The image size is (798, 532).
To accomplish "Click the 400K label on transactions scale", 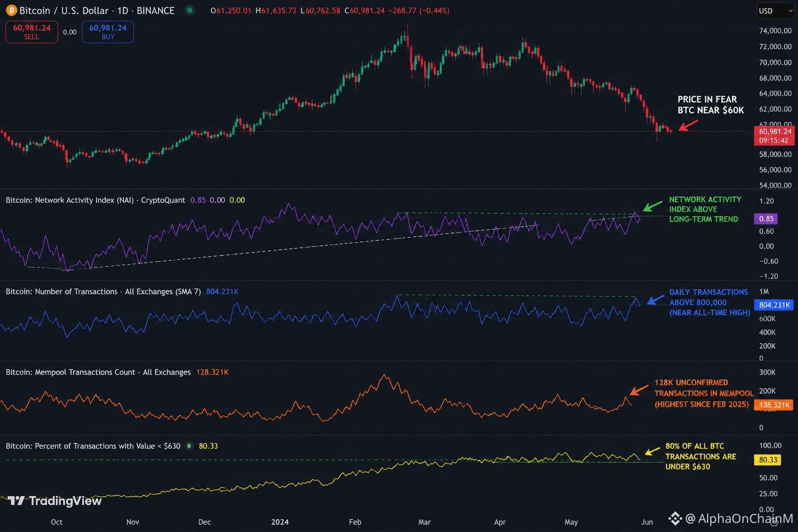I will [767, 332].
